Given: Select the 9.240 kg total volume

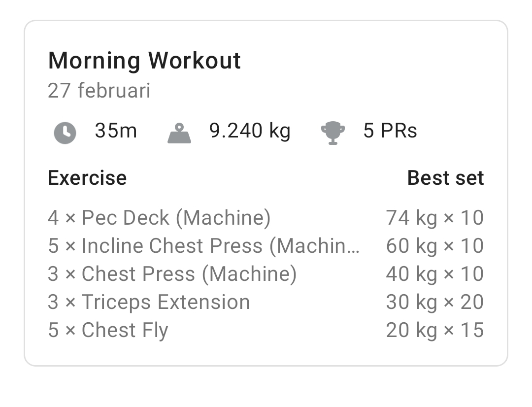Looking at the screenshot, I should click(250, 131).
